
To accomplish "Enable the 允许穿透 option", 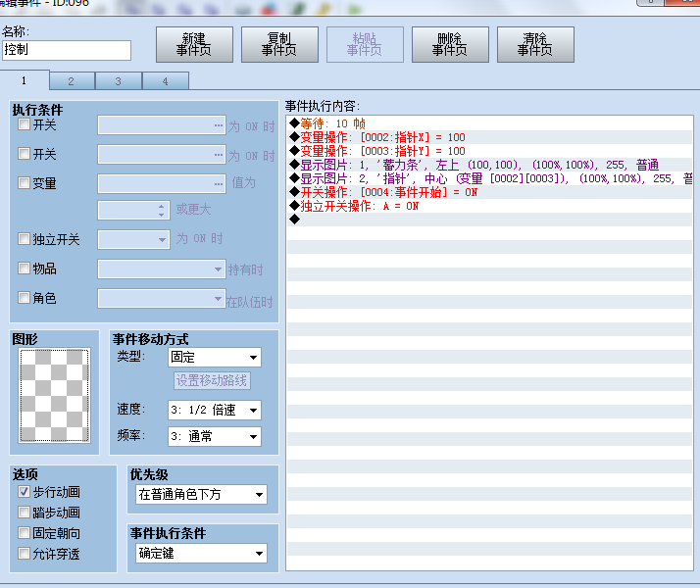I will (24, 553).
